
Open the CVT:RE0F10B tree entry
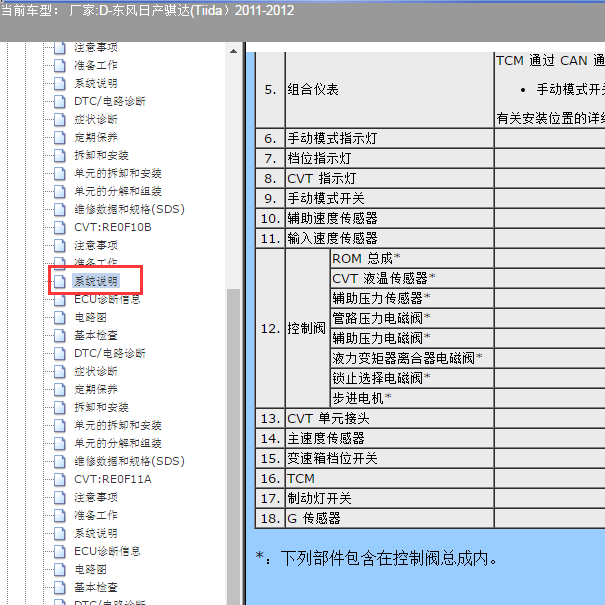click(113, 227)
